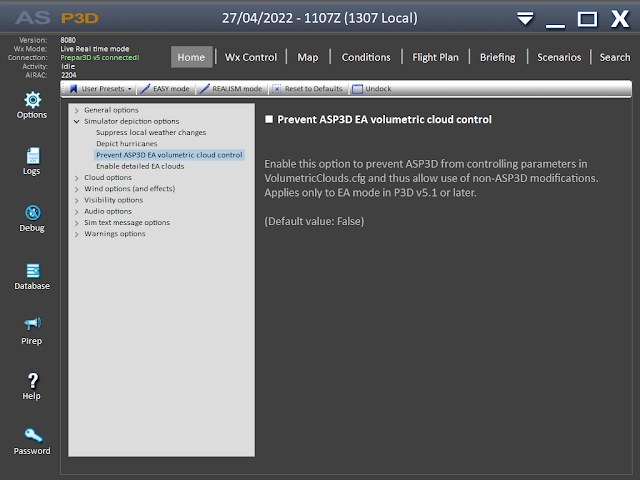Open the Debug sidebar icon
Viewport: 640px width, 480px height.
[x=32, y=213]
